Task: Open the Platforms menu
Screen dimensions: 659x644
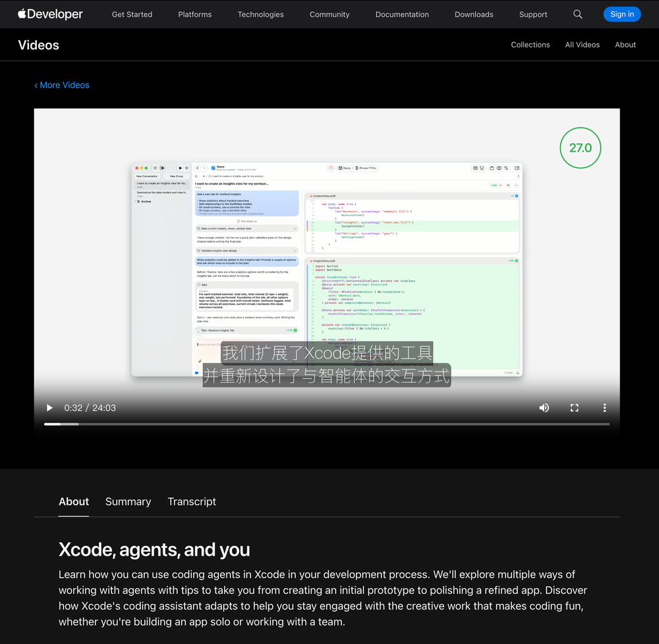Action: point(194,15)
